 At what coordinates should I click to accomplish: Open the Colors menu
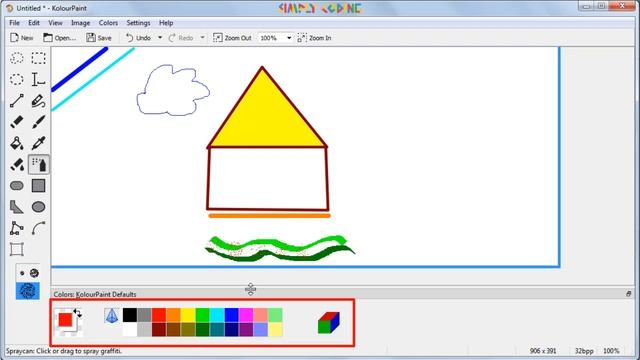(108, 23)
